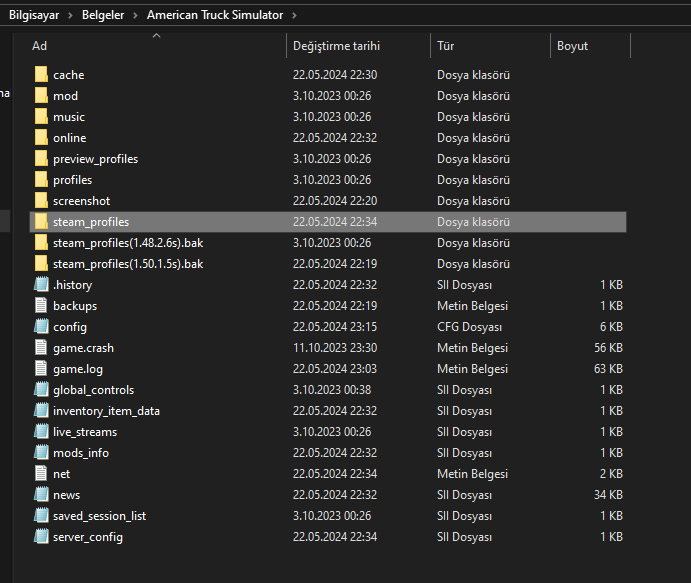Click the .history SII file icon

point(41,285)
